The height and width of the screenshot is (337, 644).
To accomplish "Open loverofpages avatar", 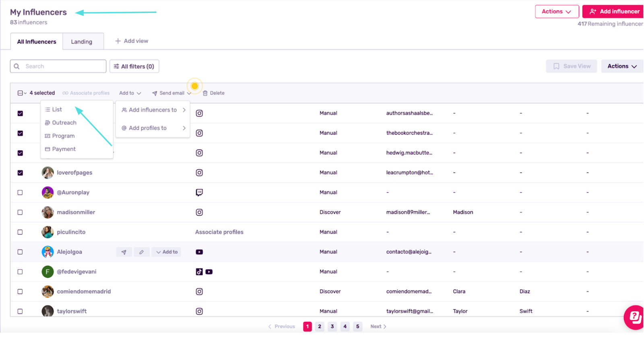I will pyautogui.click(x=47, y=173).
